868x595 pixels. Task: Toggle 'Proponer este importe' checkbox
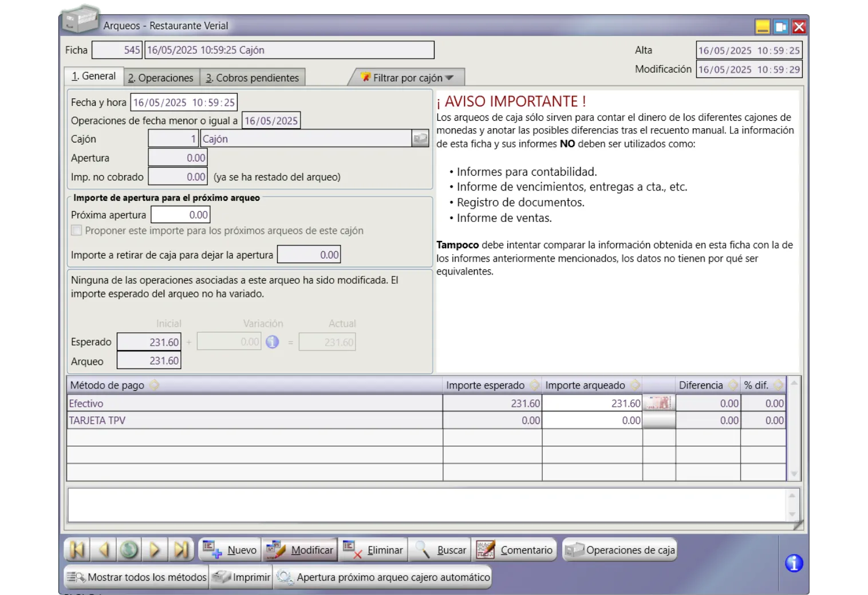tap(76, 231)
